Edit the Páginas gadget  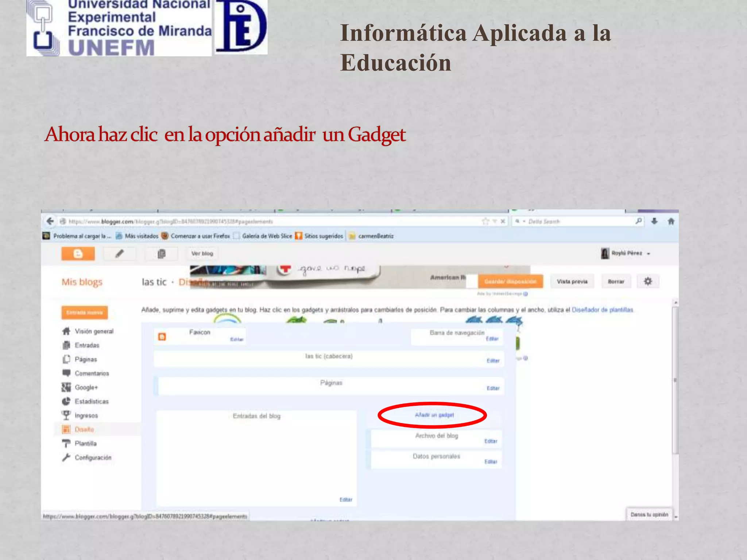(493, 388)
